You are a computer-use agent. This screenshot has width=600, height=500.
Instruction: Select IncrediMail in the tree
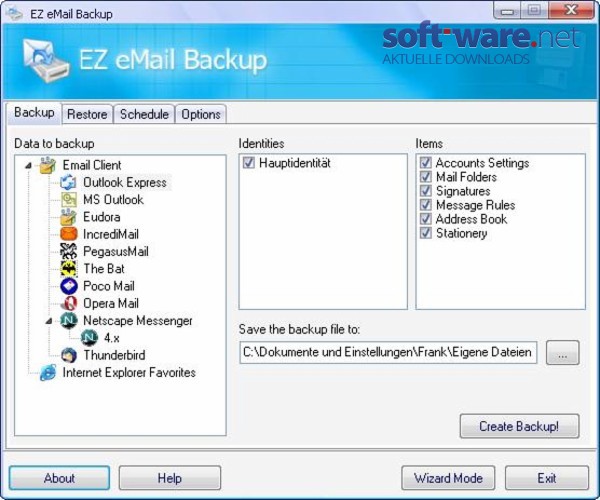click(111, 234)
